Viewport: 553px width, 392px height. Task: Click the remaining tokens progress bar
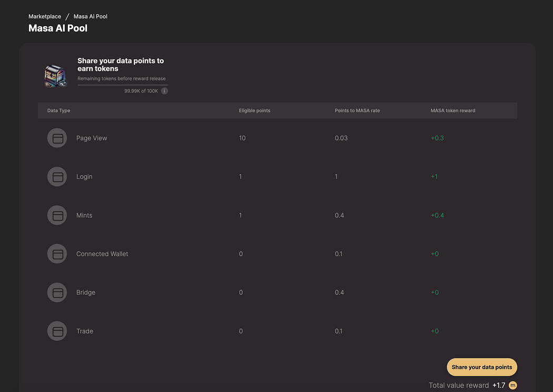[123, 85]
